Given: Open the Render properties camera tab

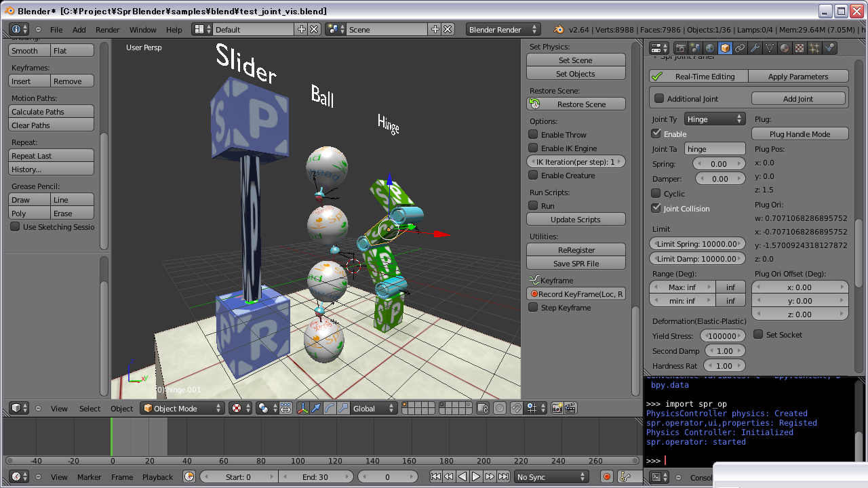Looking at the screenshot, I should tap(680, 48).
